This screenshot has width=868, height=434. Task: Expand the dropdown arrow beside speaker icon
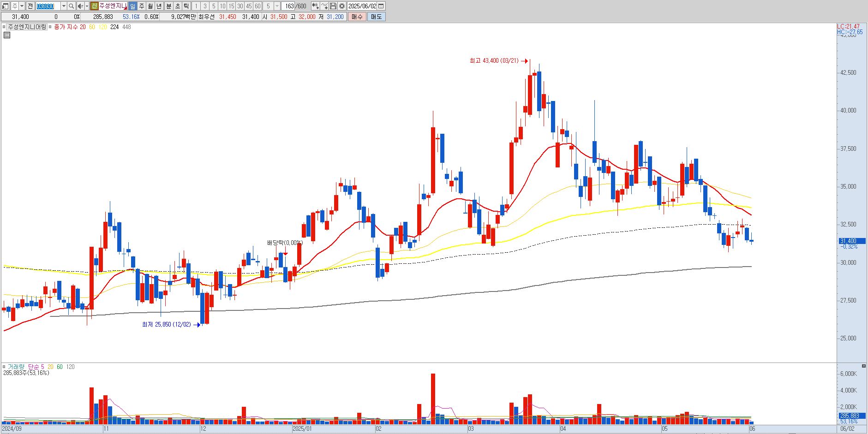[87, 6]
